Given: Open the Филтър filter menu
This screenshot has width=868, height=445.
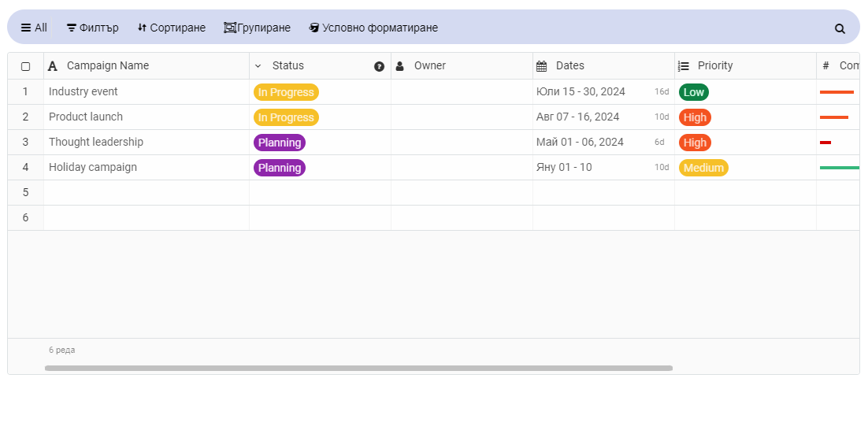Looking at the screenshot, I should [92, 28].
